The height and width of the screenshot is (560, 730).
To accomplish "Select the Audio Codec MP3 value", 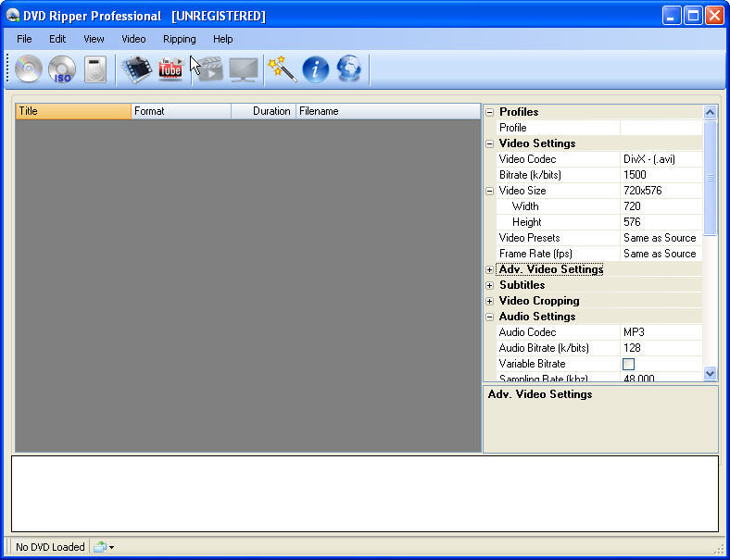I will pyautogui.click(x=661, y=332).
